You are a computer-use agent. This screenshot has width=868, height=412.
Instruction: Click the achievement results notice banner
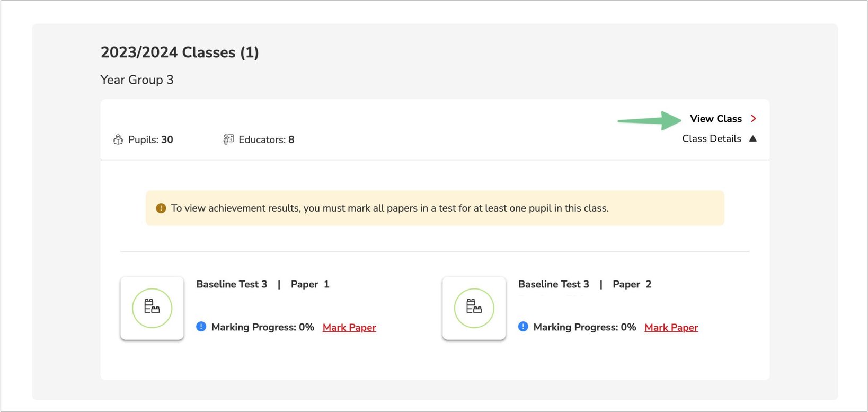(x=435, y=208)
